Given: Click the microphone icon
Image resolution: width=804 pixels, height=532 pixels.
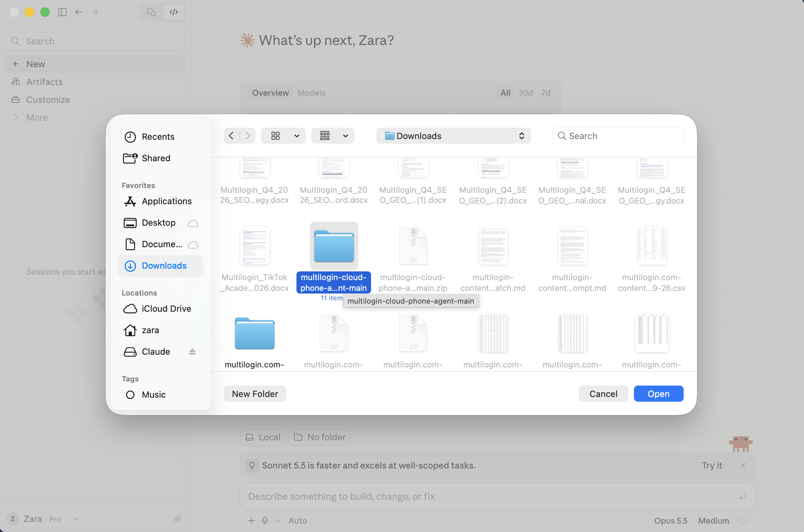Looking at the screenshot, I should (265, 520).
